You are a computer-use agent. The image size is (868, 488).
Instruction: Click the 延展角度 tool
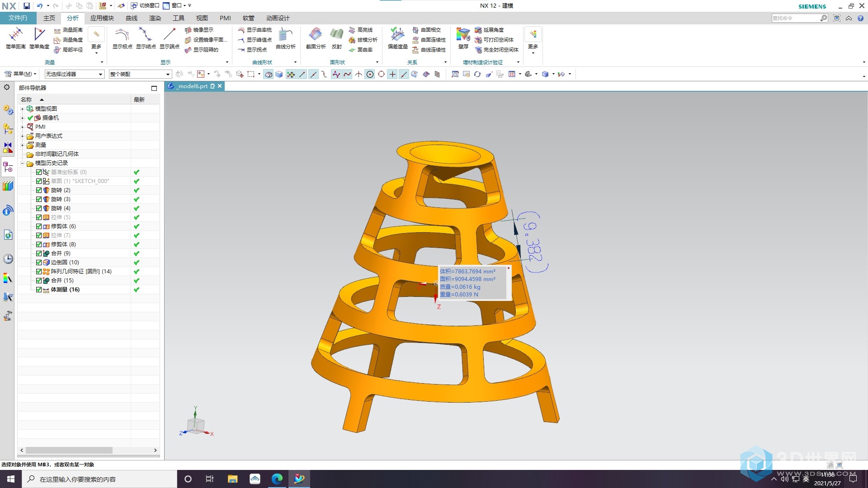coord(489,30)
